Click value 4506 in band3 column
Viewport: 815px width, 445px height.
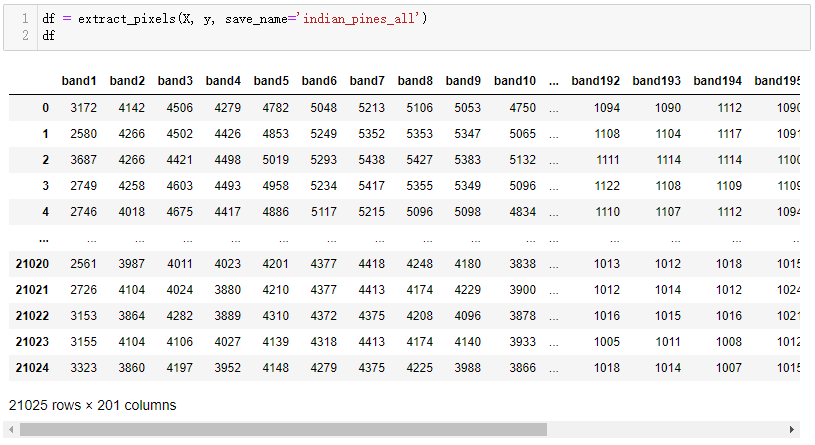coord(180,108)
